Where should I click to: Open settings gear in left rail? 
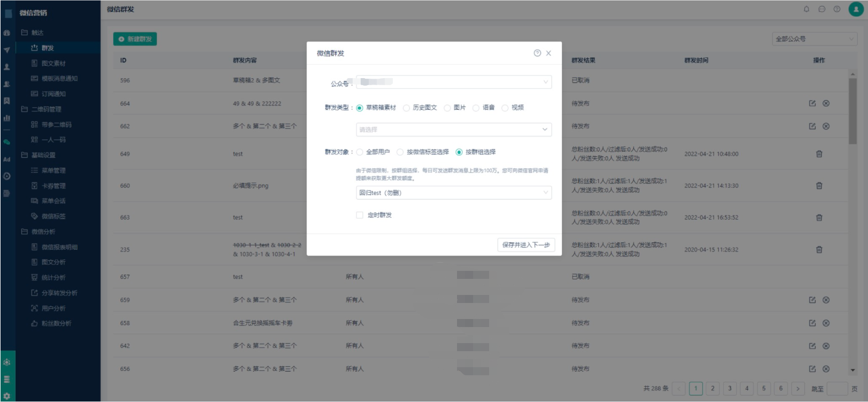point(7,396)
